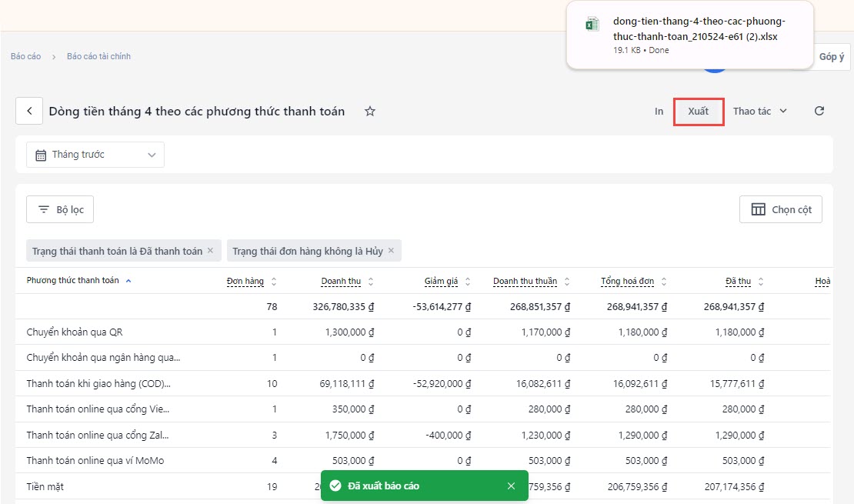Open the 'Tháng trước' date dropdown
The image size is (854, 504).
[x=95, y=155]
